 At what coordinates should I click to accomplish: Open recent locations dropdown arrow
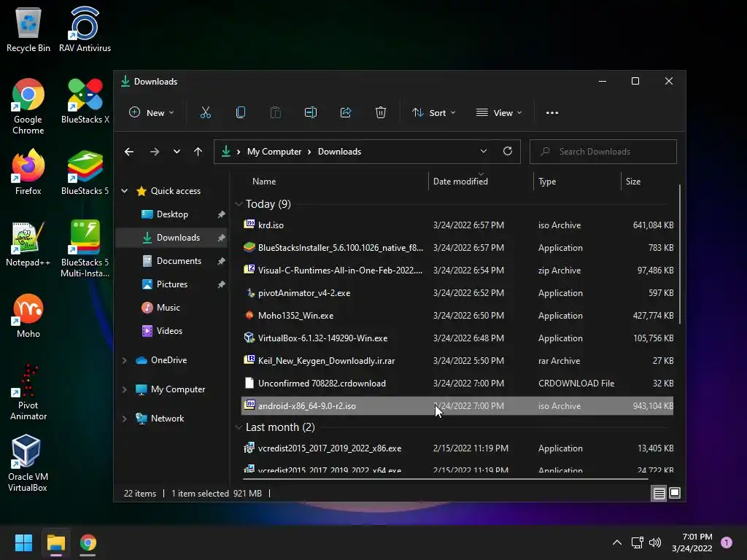tap(177, 152)
